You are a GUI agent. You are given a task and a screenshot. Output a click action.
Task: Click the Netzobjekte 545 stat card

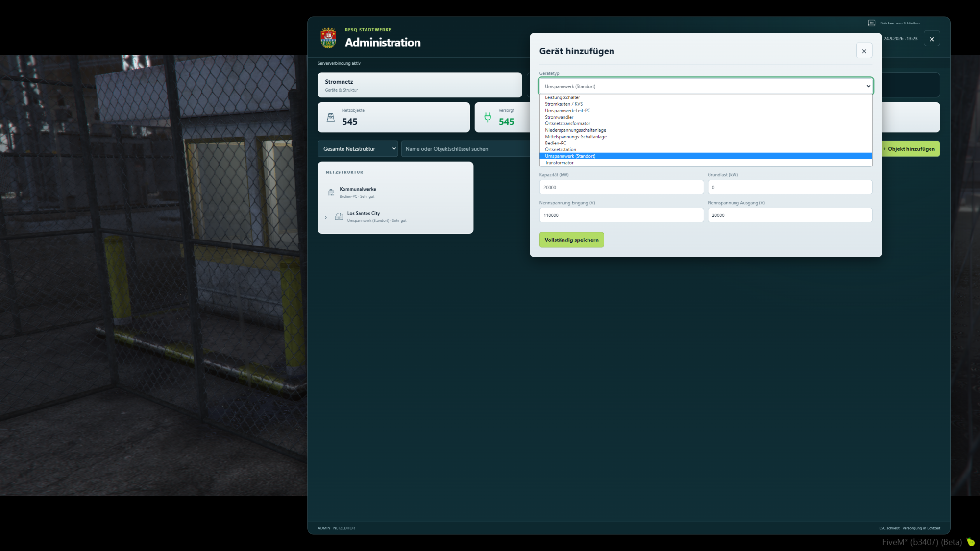coord(393,117)
